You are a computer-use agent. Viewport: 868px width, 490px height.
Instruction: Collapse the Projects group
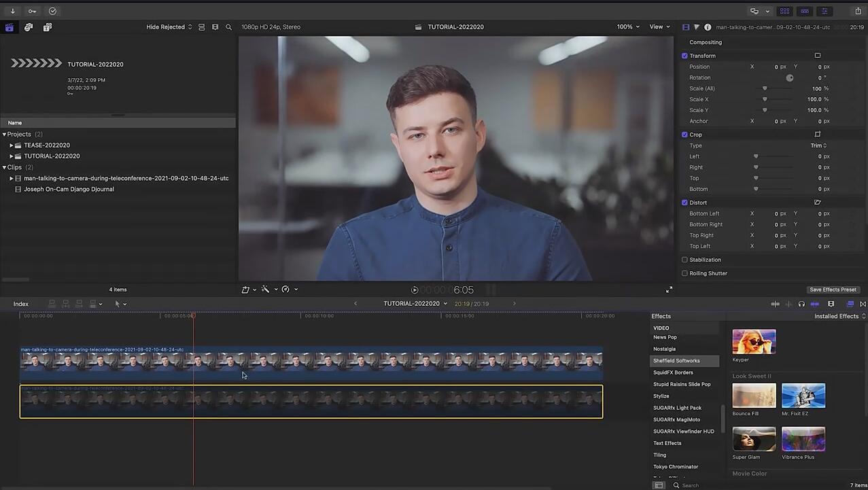4,135
